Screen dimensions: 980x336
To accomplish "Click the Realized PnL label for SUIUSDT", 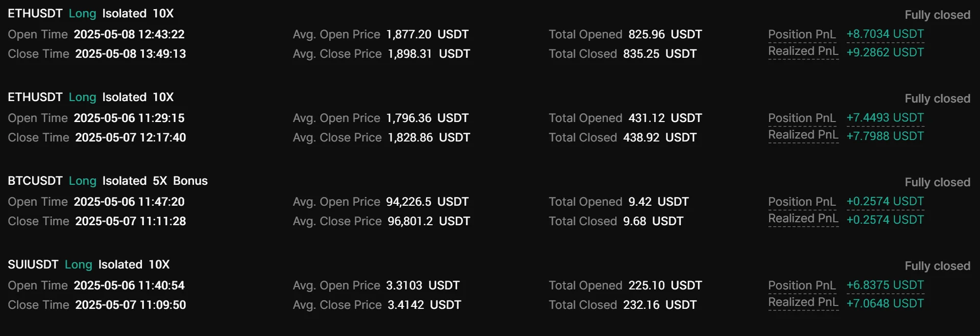I will [803, 303].
